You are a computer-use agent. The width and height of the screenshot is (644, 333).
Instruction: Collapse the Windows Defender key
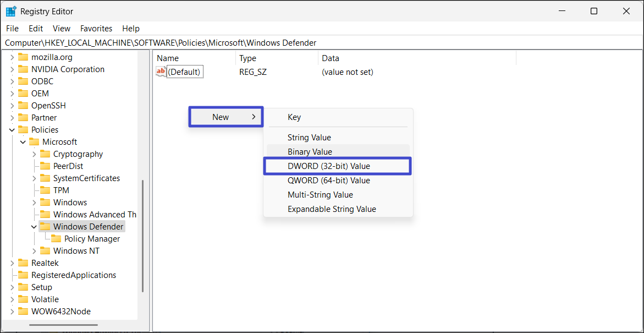[34, 227]
